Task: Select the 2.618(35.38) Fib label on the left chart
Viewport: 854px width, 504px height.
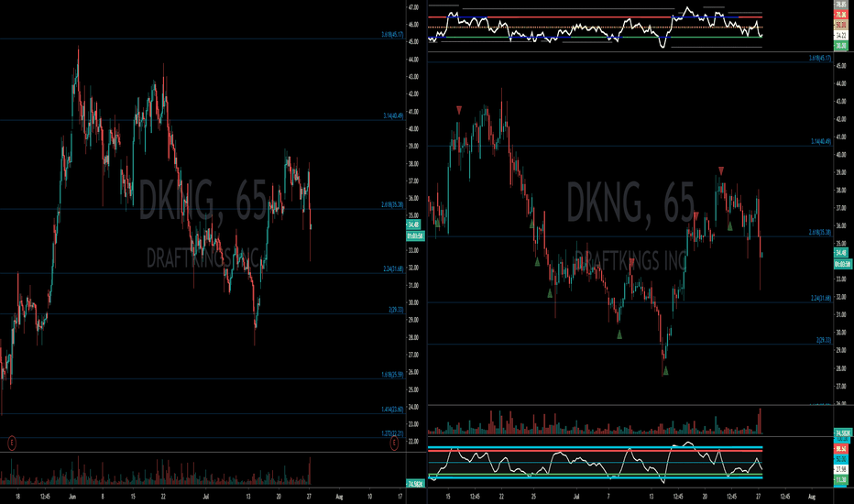Action: (392, 205)
